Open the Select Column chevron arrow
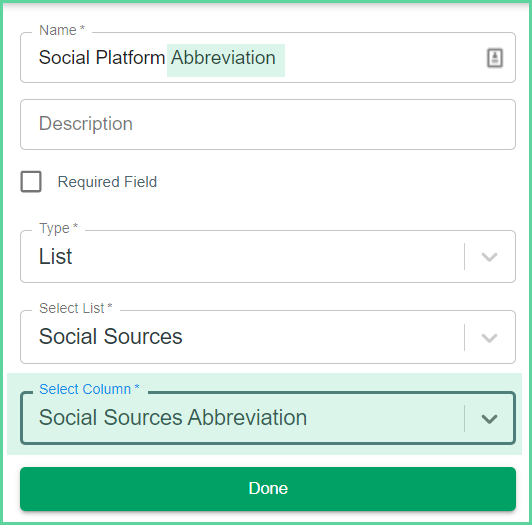532x525 pixels. [489, 418]
